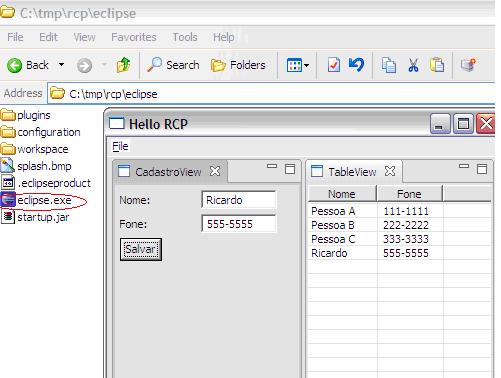Viewport: 501px width, 378px height.
Task: Click the Fone input field
Action: pyautogui.click(x=239, y=224)
